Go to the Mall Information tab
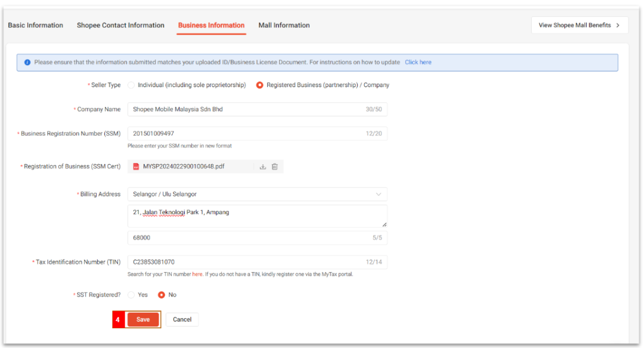This screenshot has width=644, height=348. pos(284,25)
